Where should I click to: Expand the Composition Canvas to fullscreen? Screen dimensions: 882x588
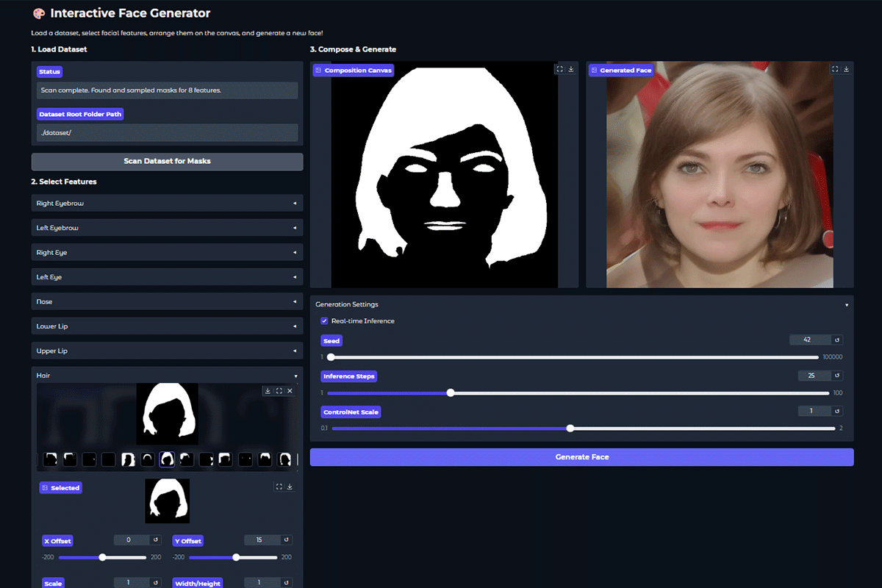pyautogui.click(x=559, y=68)
